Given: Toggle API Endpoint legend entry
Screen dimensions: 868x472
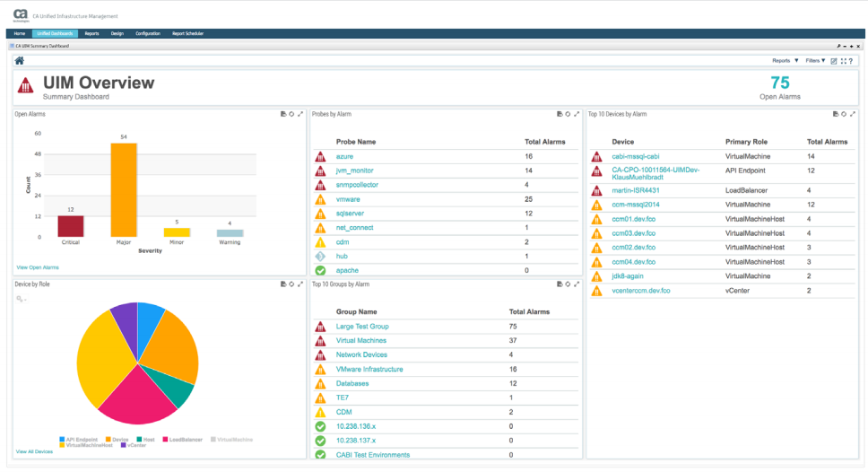Looking at the screenshot, I should click(78, 440).
